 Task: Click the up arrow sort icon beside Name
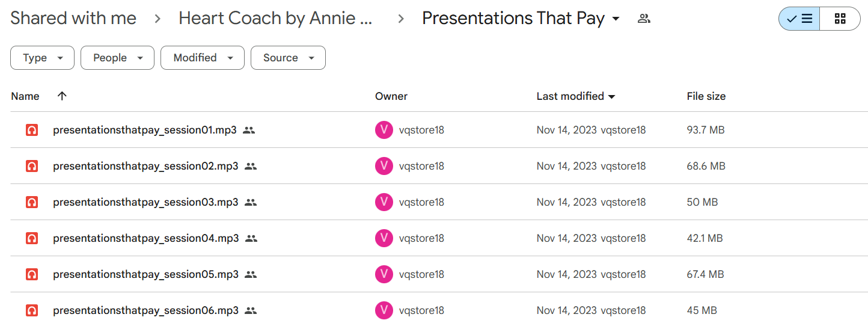62,96
